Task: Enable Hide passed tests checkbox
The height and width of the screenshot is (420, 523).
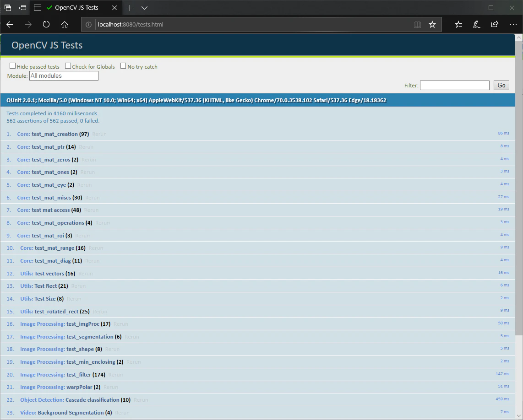Action: pos(13,66)
